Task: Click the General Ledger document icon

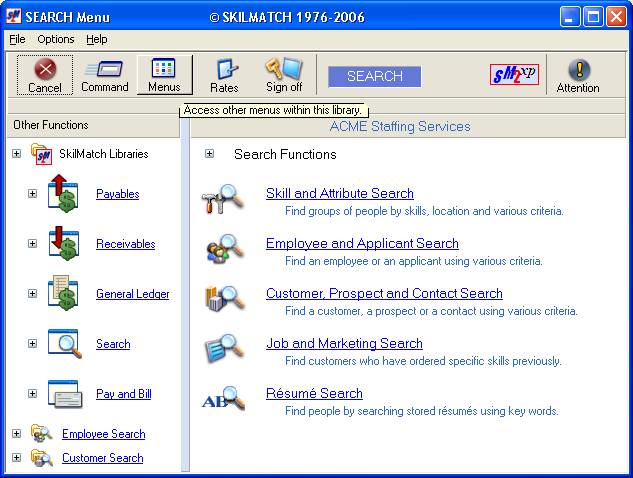Action: coord(63,293)
